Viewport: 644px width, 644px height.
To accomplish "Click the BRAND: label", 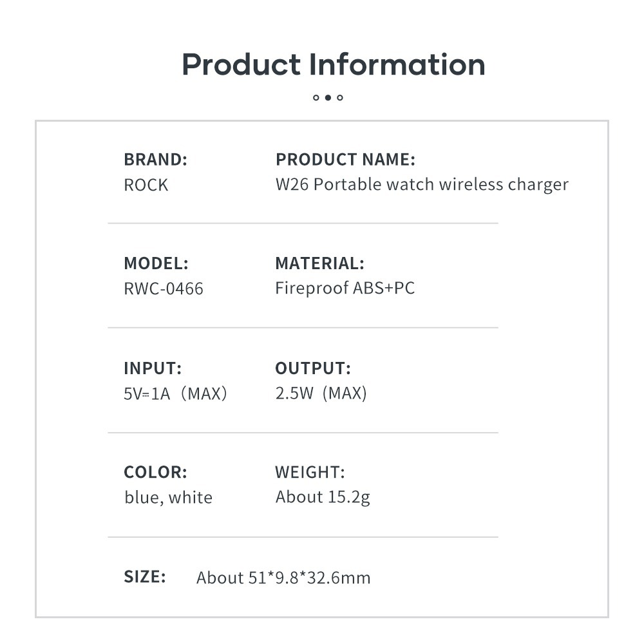I will [155, 160].
